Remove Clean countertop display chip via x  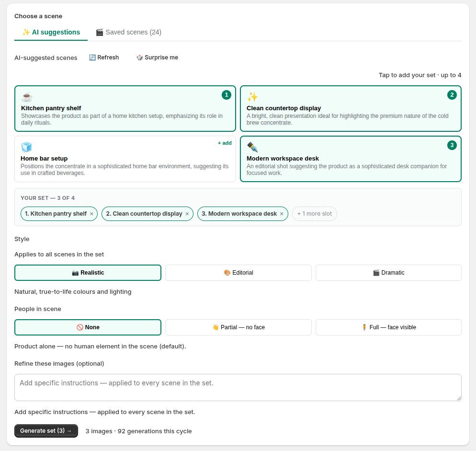tap(187, 214)
